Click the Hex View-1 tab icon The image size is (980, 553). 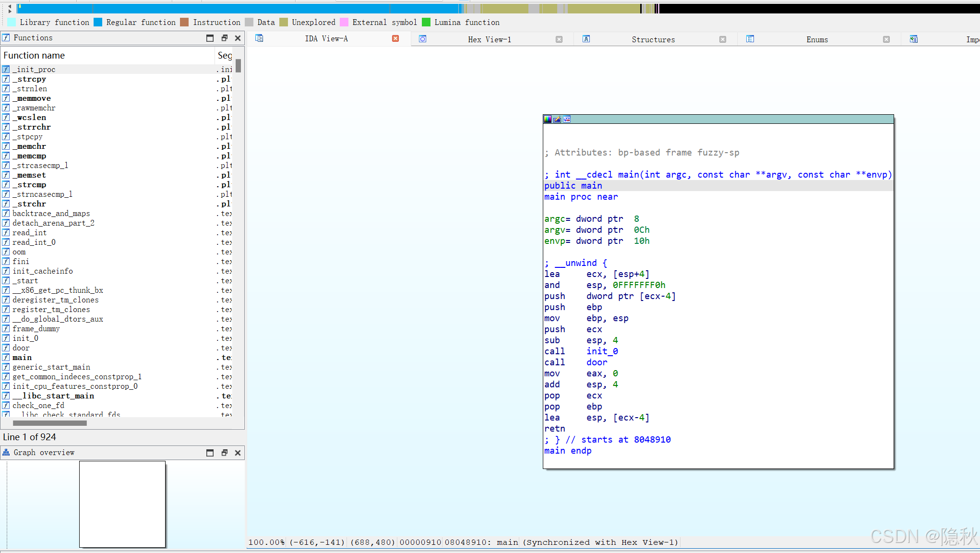pos(422,39)
